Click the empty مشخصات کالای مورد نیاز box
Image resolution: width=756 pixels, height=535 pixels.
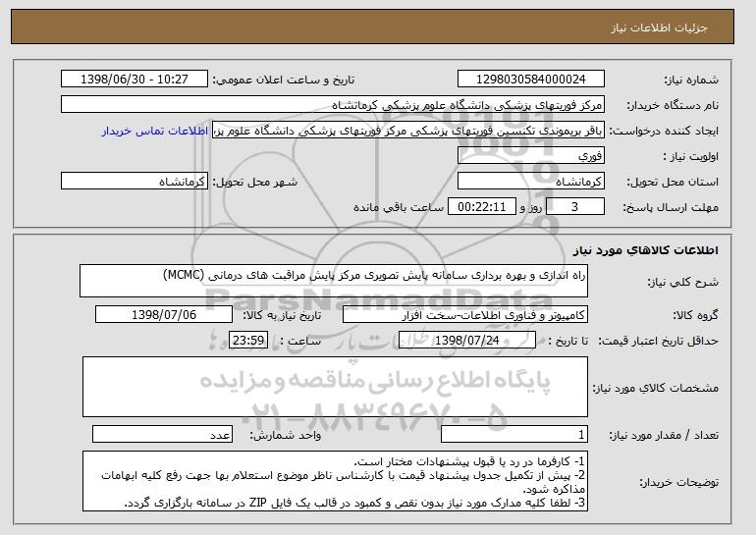(335, 387)
